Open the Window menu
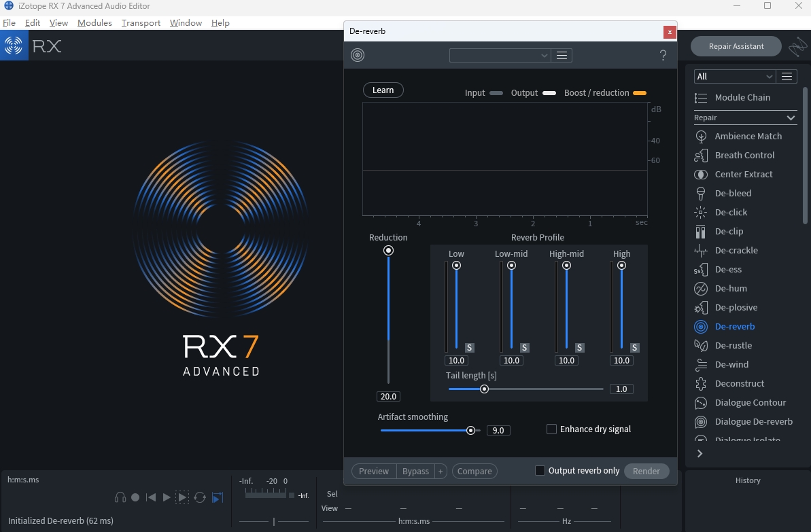Screen dimensions: 811x532 [186, 22]
